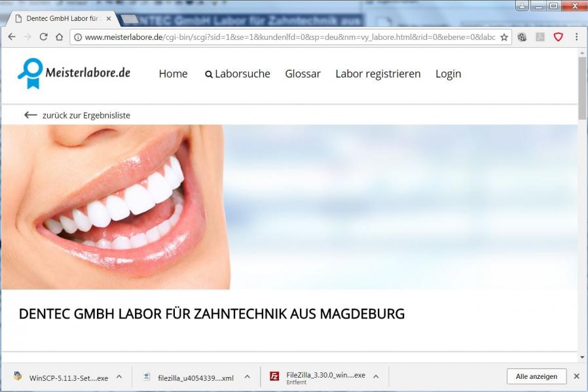
Task: Open the Login navigation item
Action: [448, 74]
